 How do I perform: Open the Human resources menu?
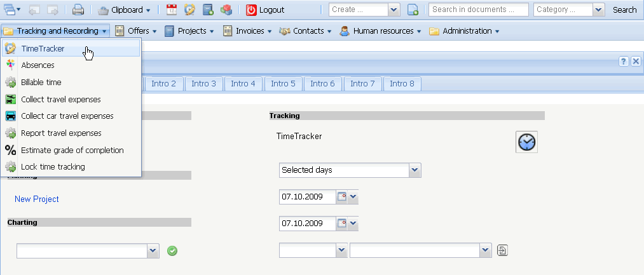(381, 30)
